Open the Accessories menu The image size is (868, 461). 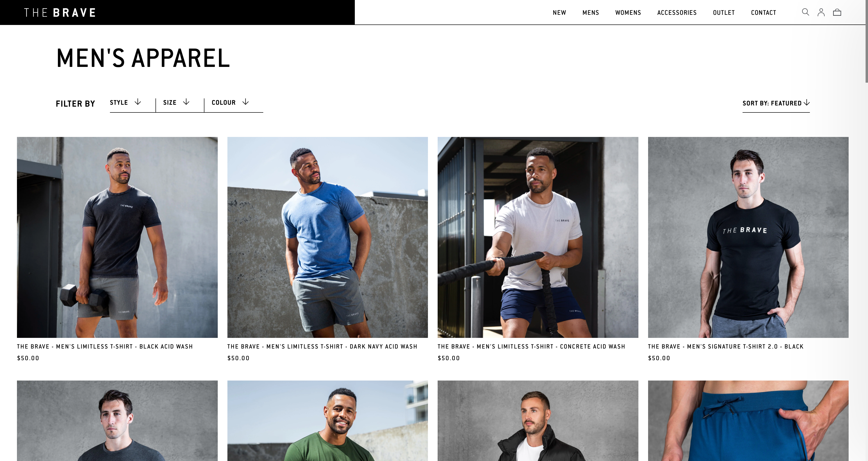pos(677,13)
